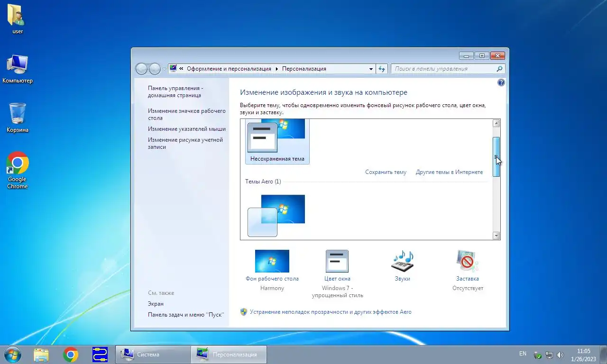Screen dimensions: 607x364
Task: Open Изменение рисунка учетной записи link
Action: 185,143
